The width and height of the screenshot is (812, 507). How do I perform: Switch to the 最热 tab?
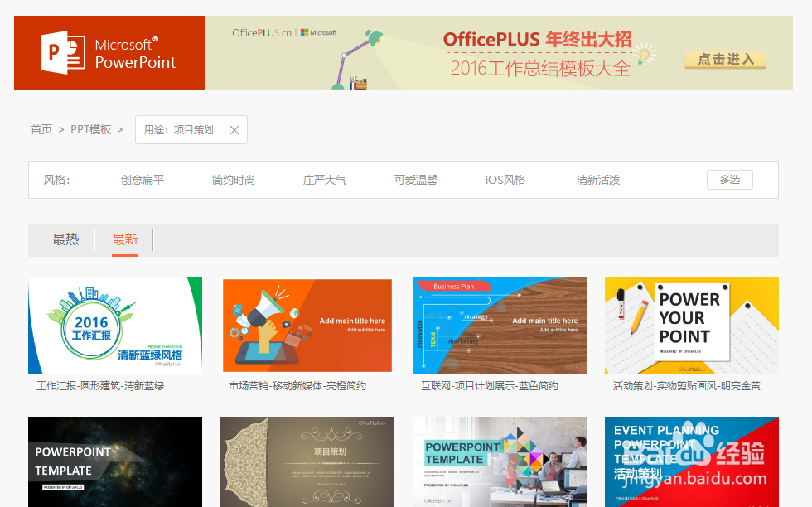pyautogui.click(x=65, y=239)
